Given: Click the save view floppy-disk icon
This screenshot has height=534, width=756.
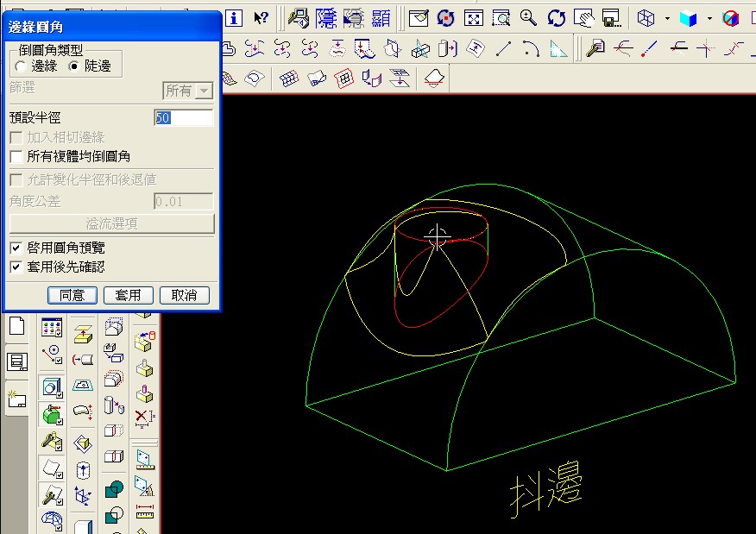Looking at the screenshot, I should point(611,18).
